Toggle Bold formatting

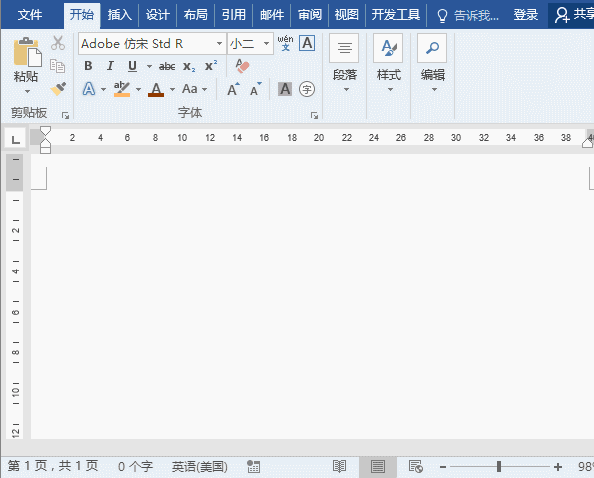pos(88,66)
